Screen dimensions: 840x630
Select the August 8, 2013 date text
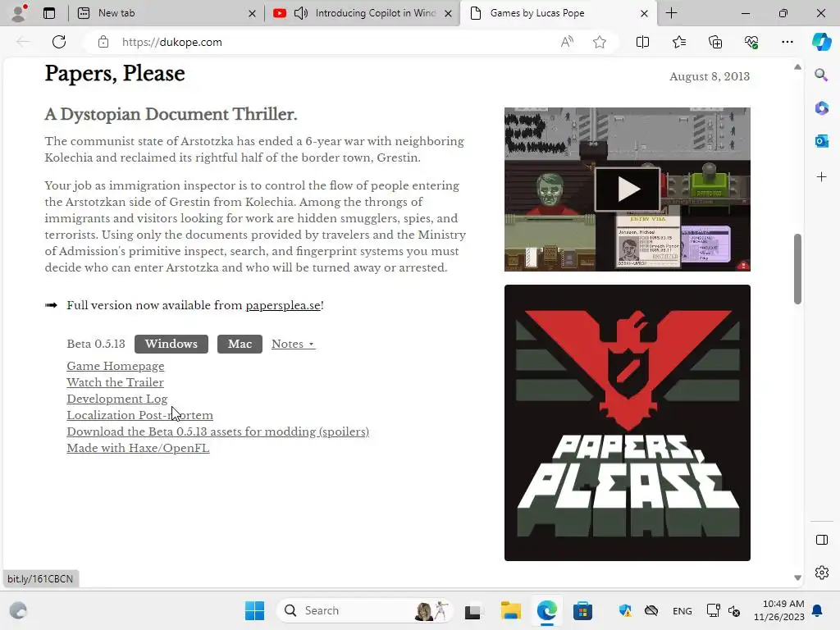710,76
